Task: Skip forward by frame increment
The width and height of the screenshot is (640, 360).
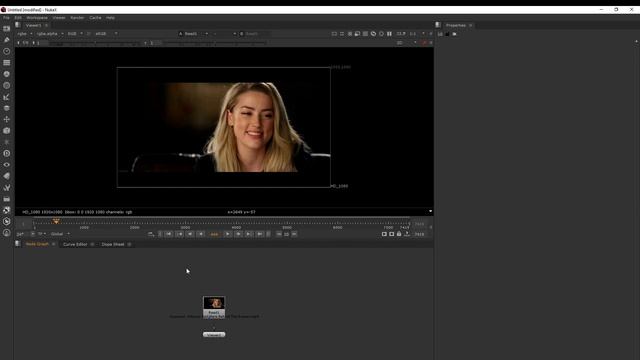Action: click(294, 234)
